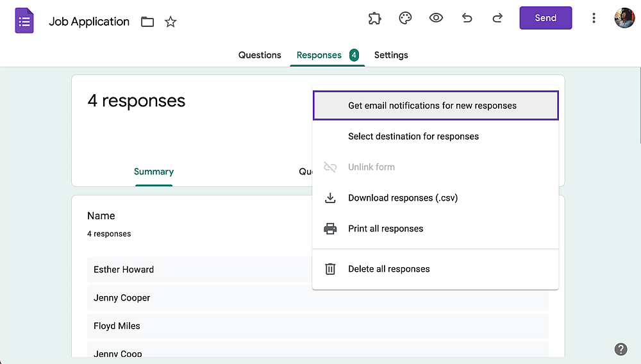Viewport: 641px width, 364px height.
Task: Choose Get email notifications for new responses
Action: [436, 105]
